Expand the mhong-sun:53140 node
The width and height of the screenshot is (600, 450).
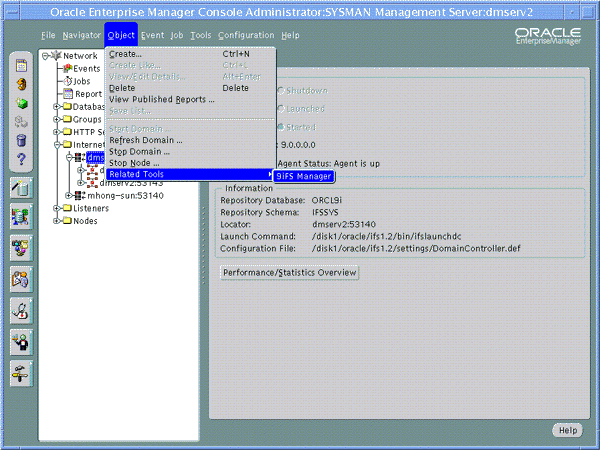(x=69, y=196)
